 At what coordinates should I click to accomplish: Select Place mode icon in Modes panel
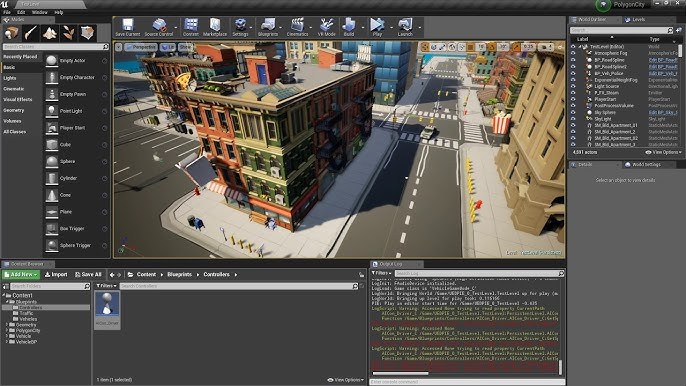[x=11, y=33]
